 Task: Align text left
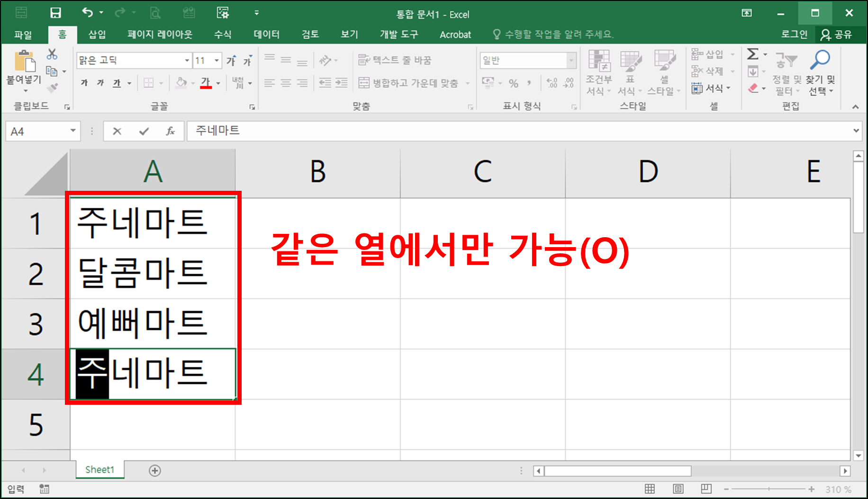(x=270, y=83)
